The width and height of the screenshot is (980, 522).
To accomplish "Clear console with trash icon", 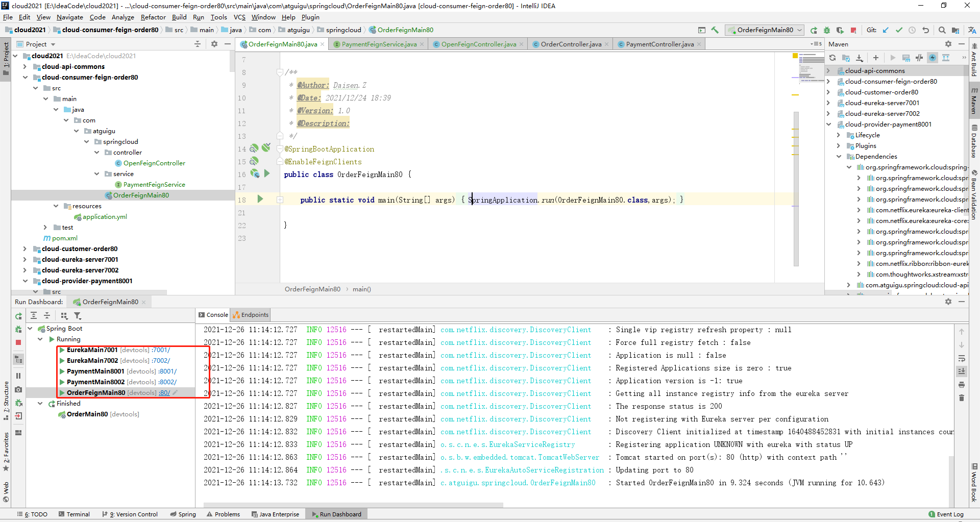I will [962, 398].
